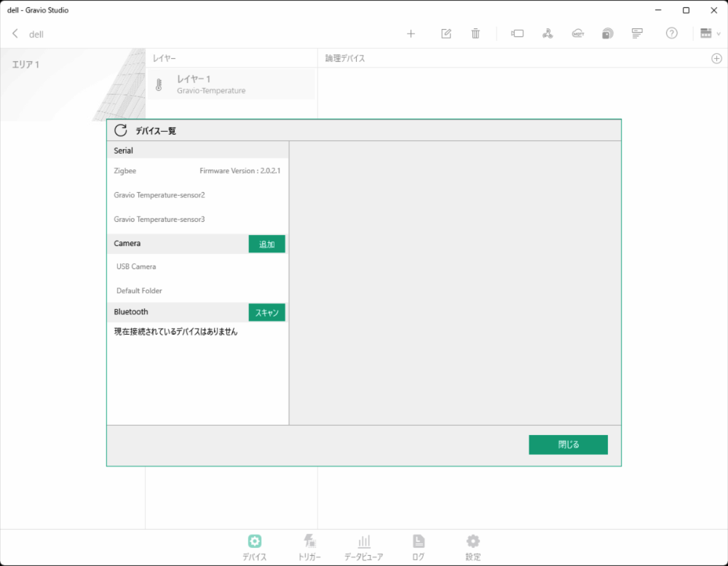Click the Zigbee network toolbar icon
Screen dimensions: 728x566
coord(548,33)
